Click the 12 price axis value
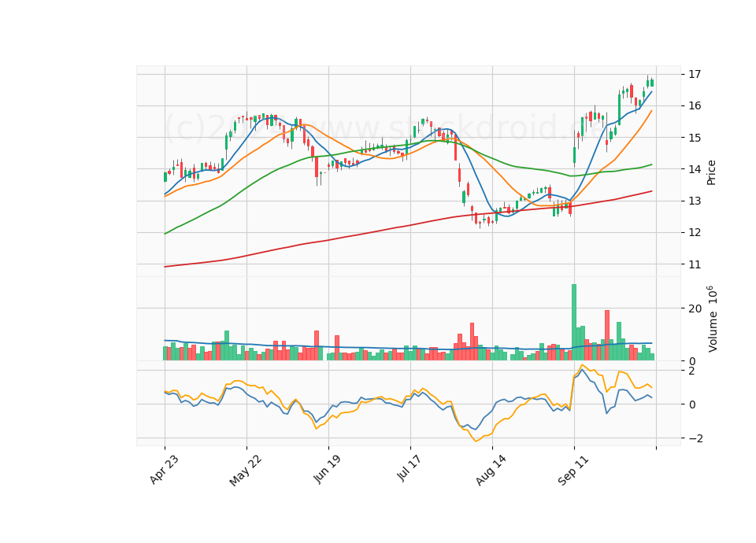 695,233
